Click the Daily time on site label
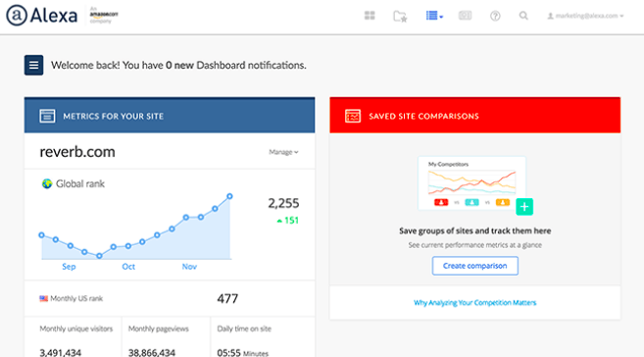The height and width of the screenshot is (357, 644). tap(244, 329)
